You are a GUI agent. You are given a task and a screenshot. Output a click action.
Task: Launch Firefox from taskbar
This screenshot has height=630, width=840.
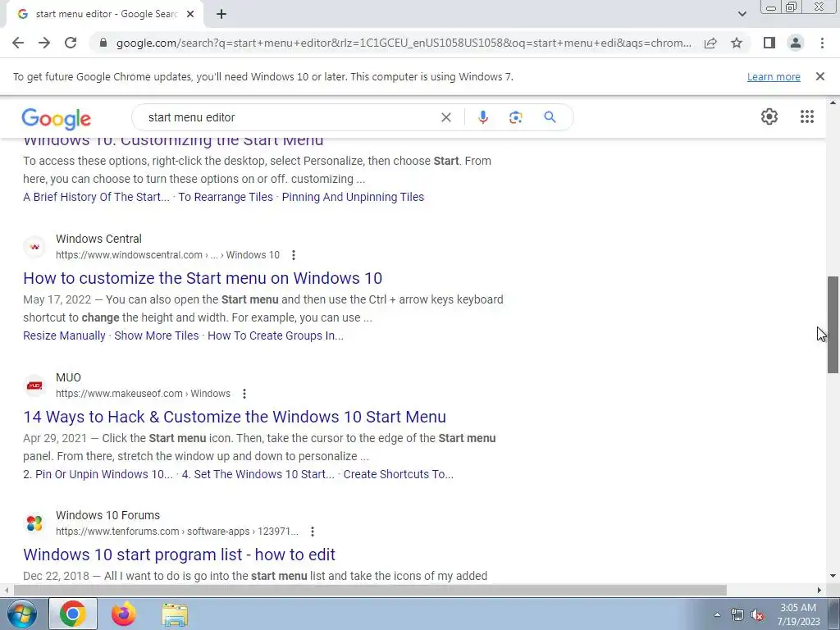(124, 614)
